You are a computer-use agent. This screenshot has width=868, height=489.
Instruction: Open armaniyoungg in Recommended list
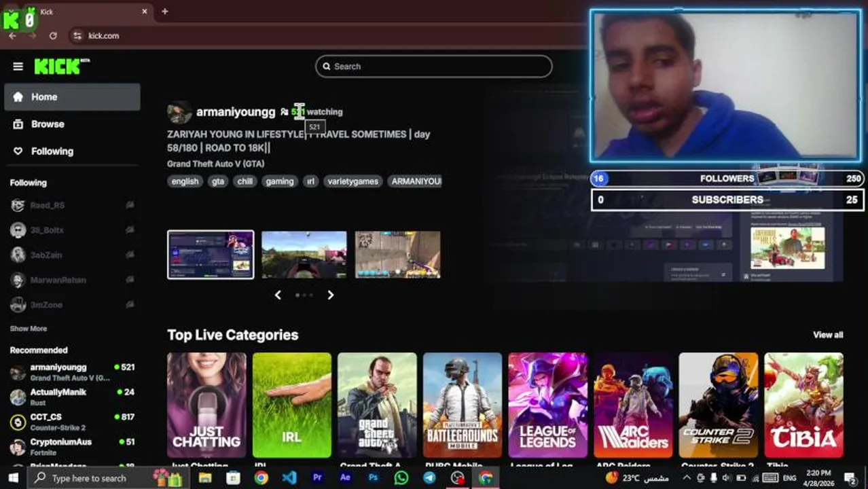tap(72, 372)
